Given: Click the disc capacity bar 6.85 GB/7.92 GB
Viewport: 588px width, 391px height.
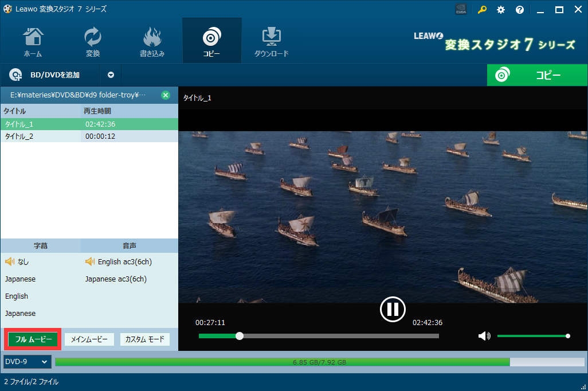Looking at the screenshot, I should (319, 362).
